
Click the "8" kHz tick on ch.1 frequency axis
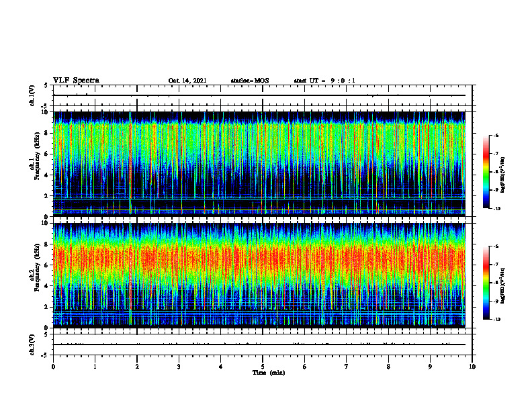click(47, 133)
